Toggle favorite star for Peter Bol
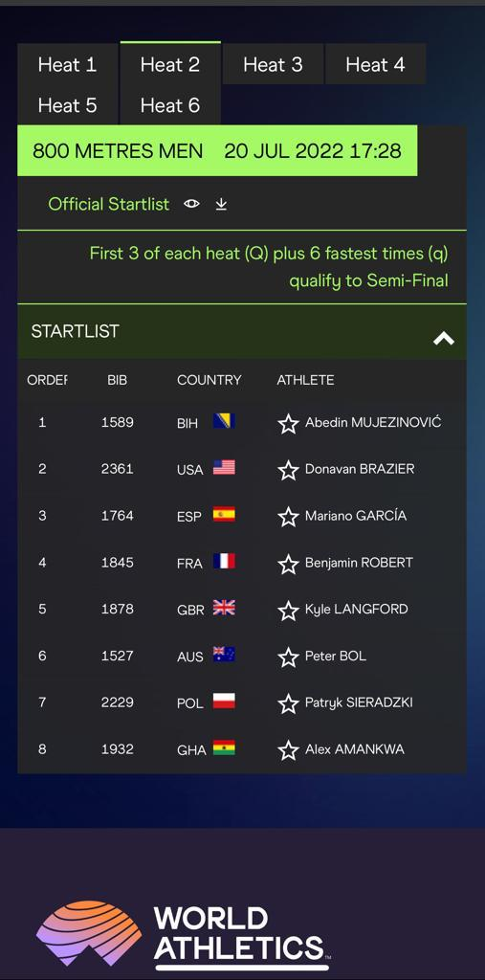The width and height of the screenshot is (485, 980). [288, 657]
